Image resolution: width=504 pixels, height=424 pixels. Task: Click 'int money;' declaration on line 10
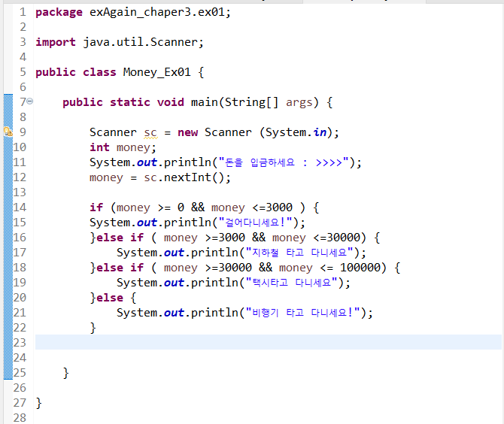[x=123, y=147]
